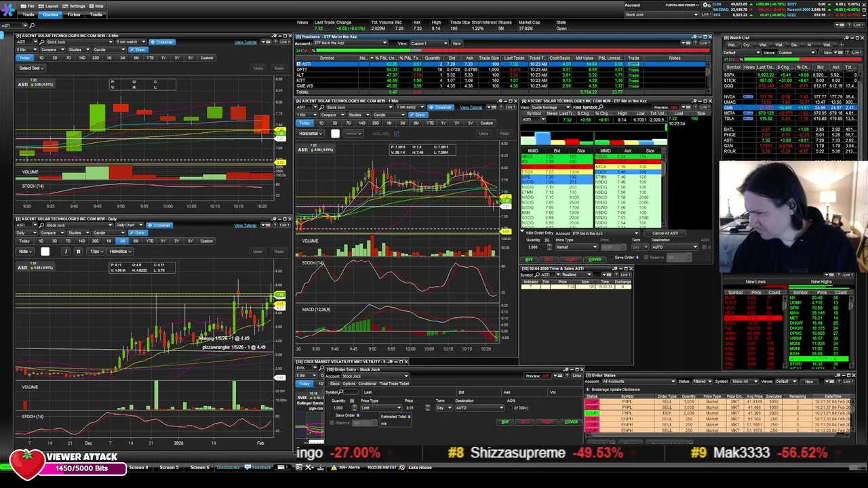Click Trade button for OPTT row
The height and width of the screenshot is (488, 868).
coord(634,70)
